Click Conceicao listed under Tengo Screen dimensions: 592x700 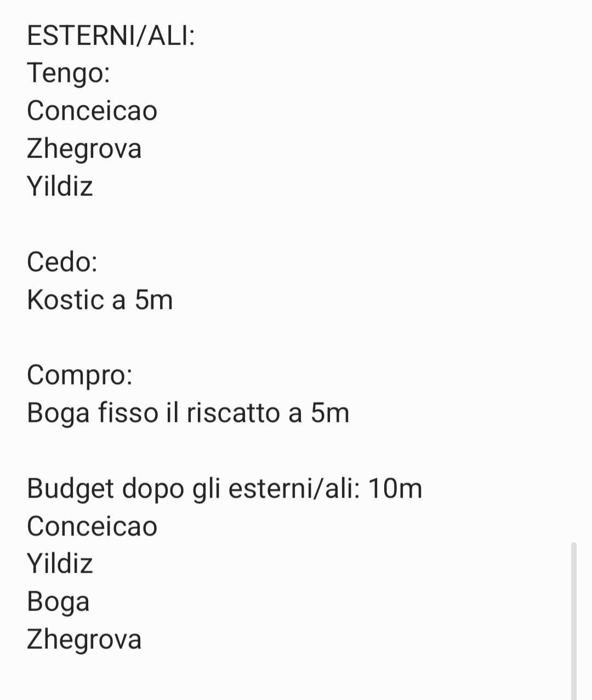pos(92,111)
